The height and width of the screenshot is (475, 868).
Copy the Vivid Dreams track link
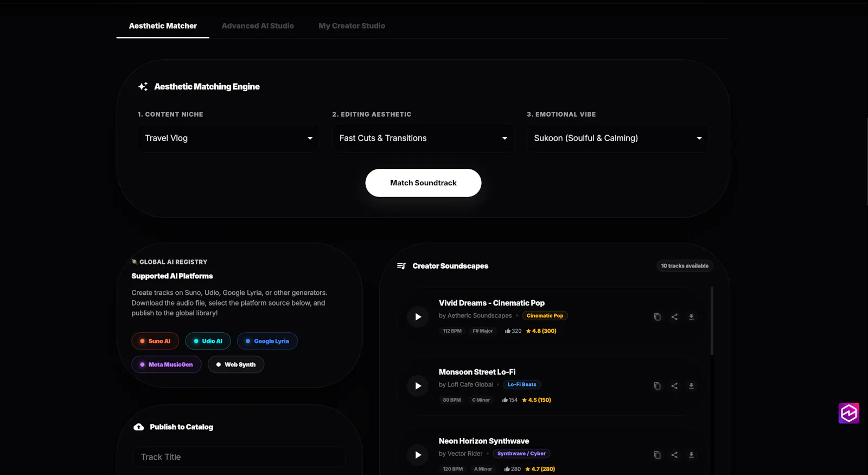point(657,316)
